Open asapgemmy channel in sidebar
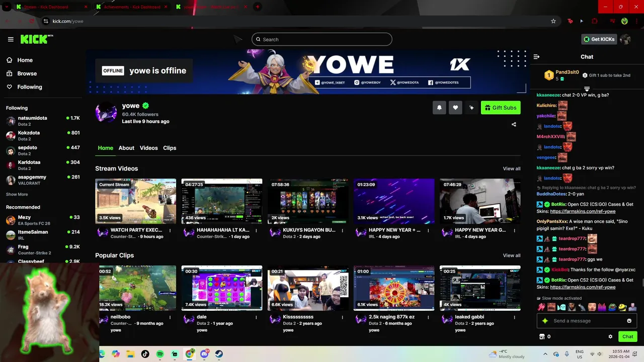The image size is (644, 362). 43,180
